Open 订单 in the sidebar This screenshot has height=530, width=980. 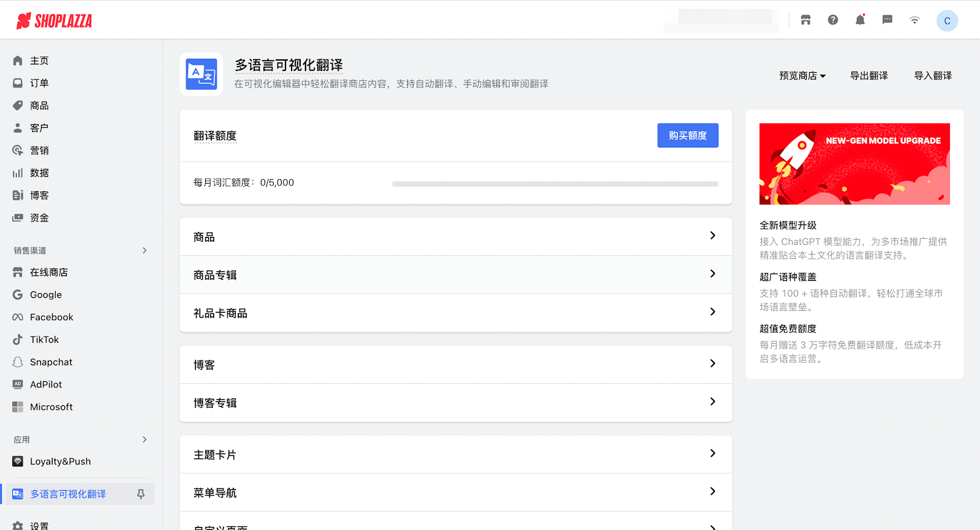tap(39, 83)
